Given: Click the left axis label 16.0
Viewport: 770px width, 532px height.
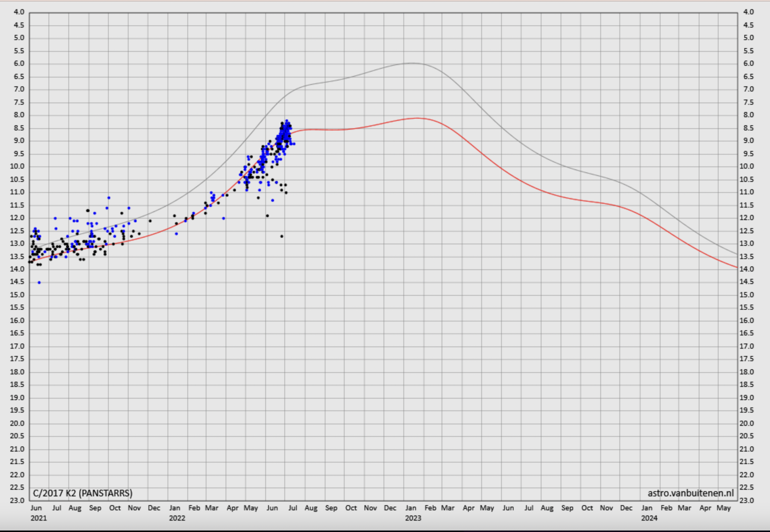Looking at the screenshot, I should 18,321.
